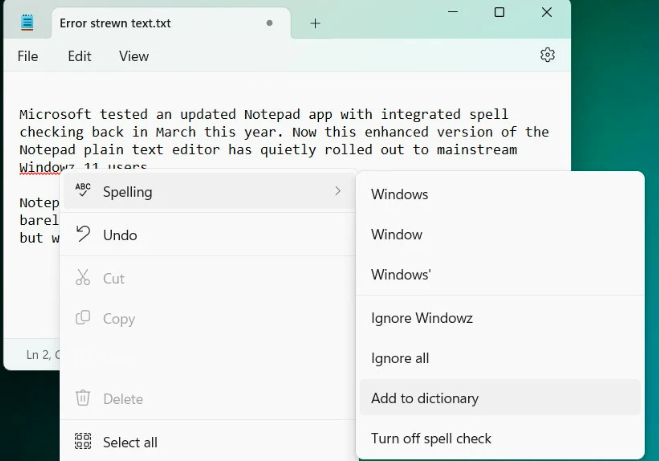Select the Error strewn text.txt tab

(x=171, y=23)
